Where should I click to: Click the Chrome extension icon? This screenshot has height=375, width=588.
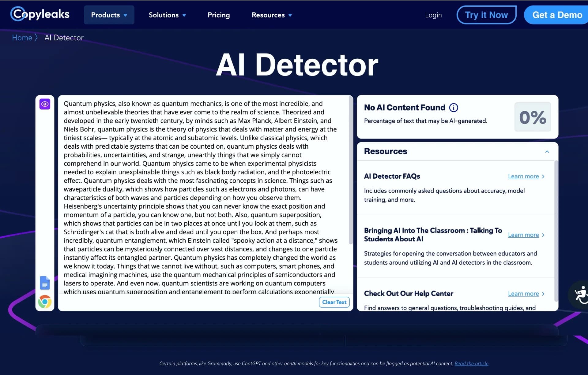45,302
